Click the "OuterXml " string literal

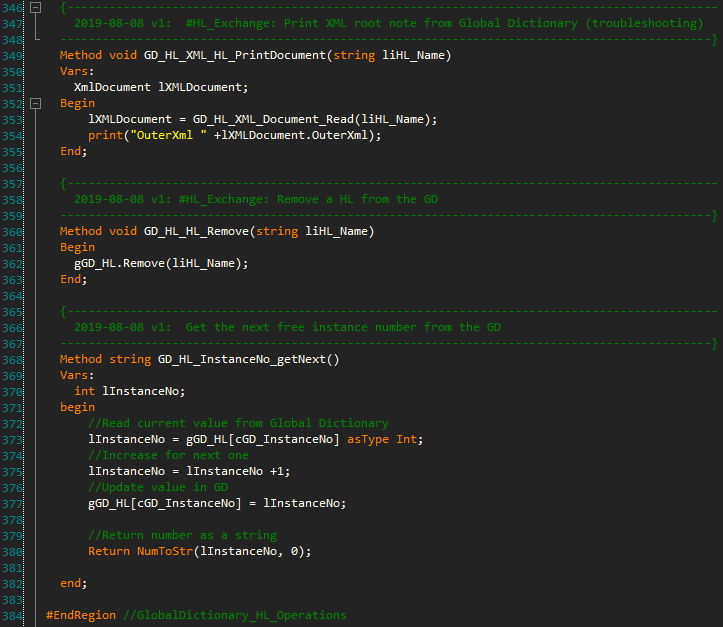pyautogui.click(x=168, y=135)
